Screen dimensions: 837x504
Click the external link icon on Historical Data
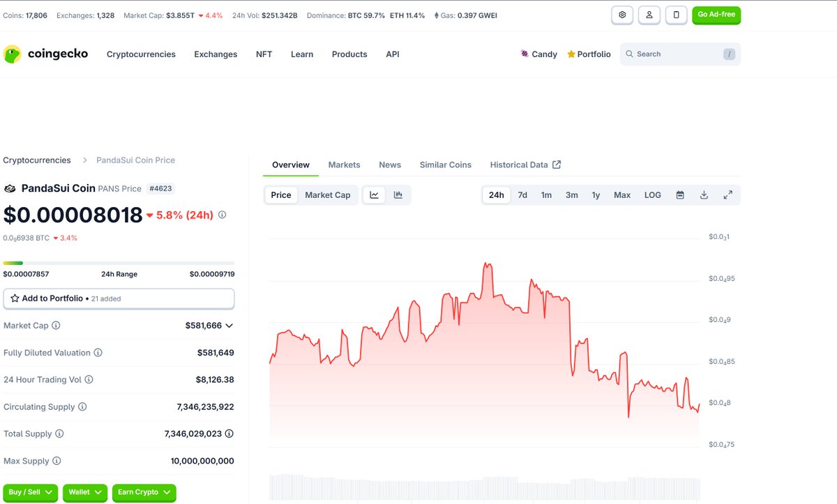557,165
